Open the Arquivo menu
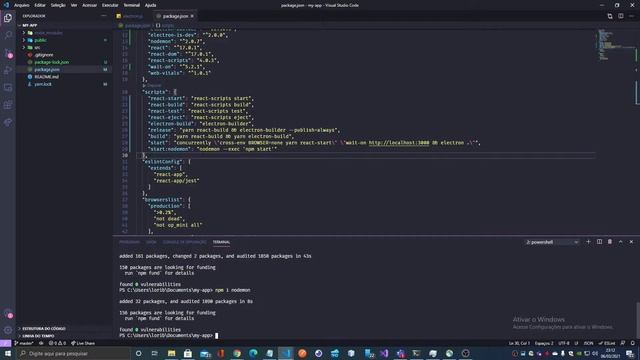The width and height of the screenshot is (640, 360). (x=22, y=5)
